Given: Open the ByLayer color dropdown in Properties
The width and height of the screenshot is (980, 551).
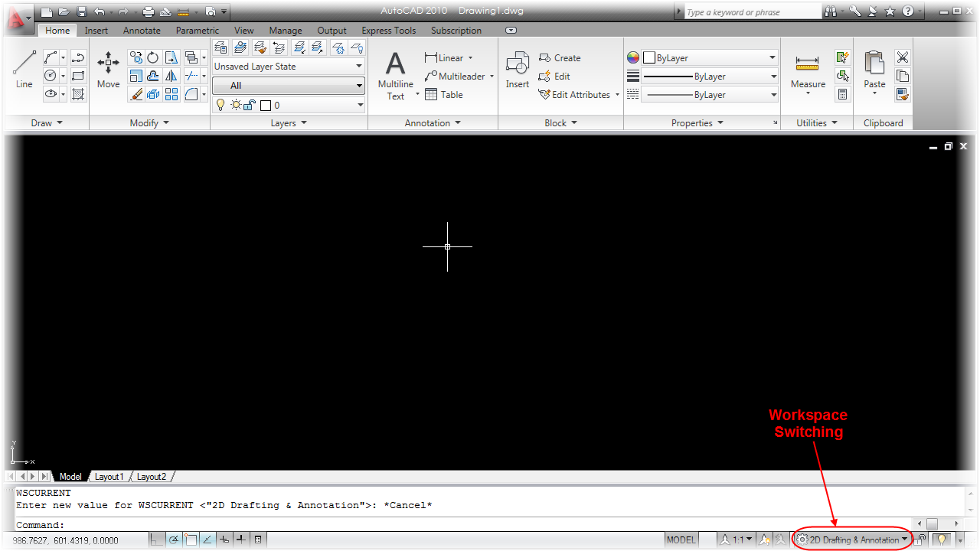Looking at the screenshot, I should pos(708,57).
